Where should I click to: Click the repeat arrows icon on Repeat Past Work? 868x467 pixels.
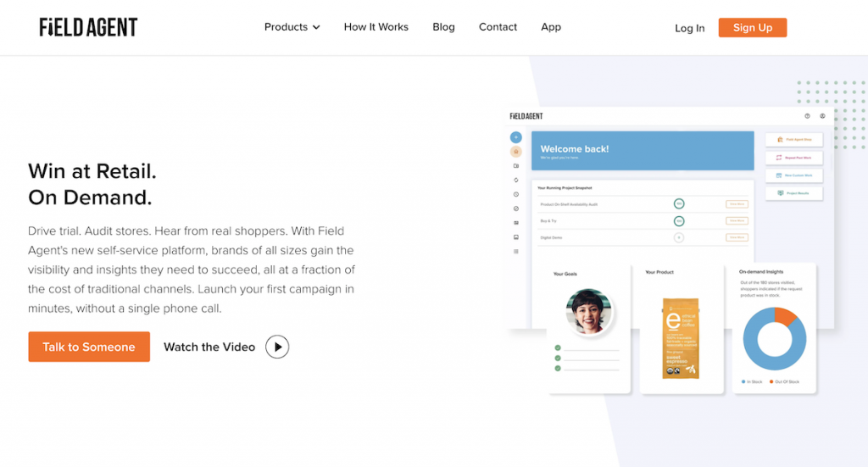pos(779,158)
